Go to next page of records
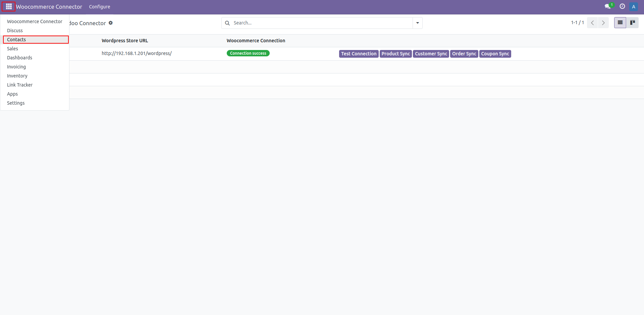 coord(603,23)
